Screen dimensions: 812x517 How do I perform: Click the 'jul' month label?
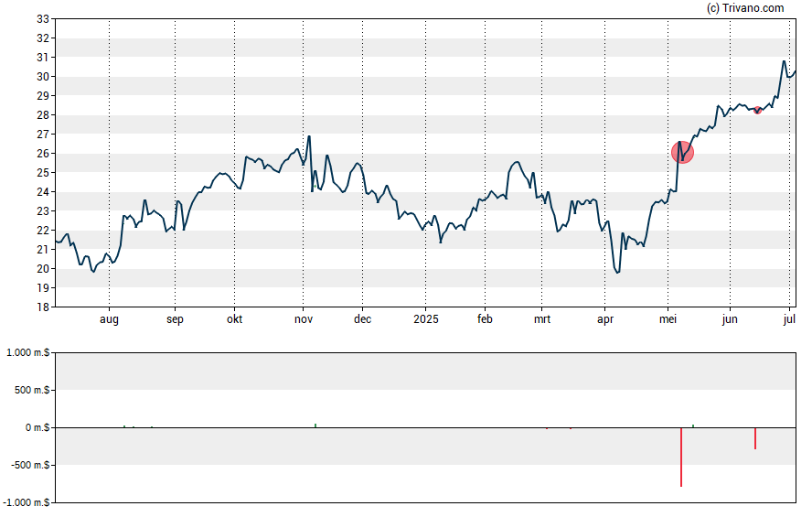[x=789, y=319]
